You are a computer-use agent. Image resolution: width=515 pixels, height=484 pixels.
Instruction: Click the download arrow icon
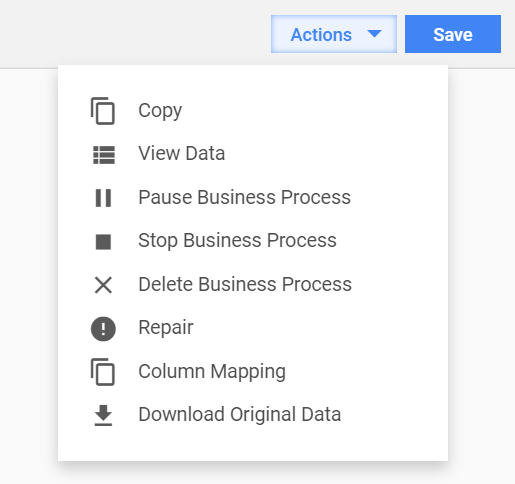pos(103,416)
